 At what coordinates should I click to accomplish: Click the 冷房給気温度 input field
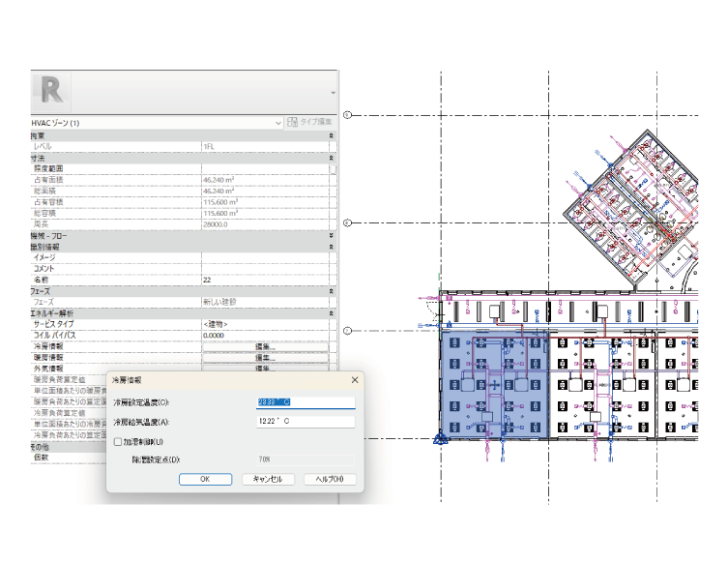[x=305, y=422]
